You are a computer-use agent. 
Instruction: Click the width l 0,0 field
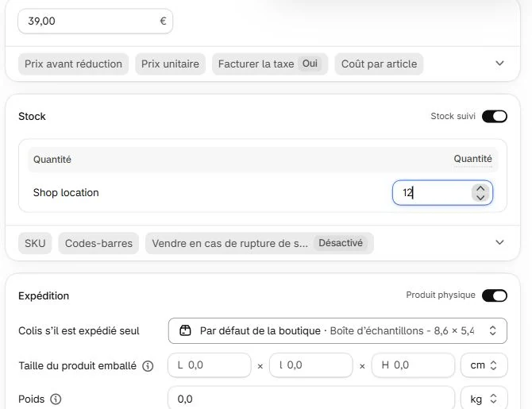(x=311, y=365)
